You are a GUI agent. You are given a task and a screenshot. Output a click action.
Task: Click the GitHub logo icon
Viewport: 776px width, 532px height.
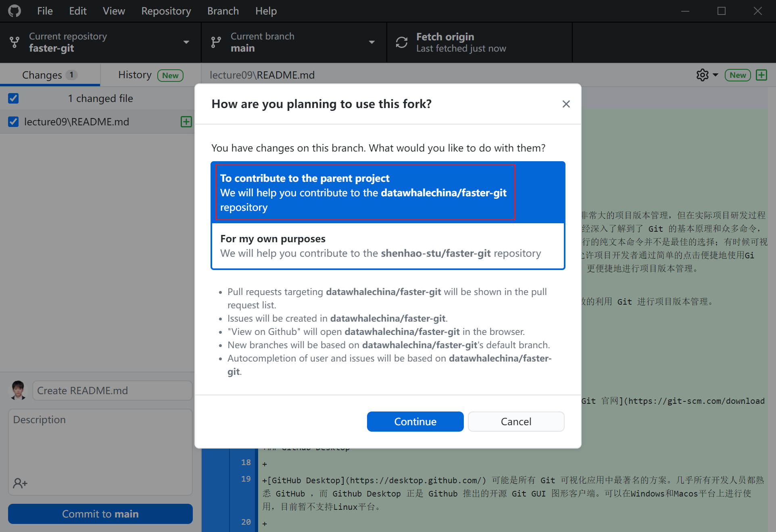click(x=15, y=11)
